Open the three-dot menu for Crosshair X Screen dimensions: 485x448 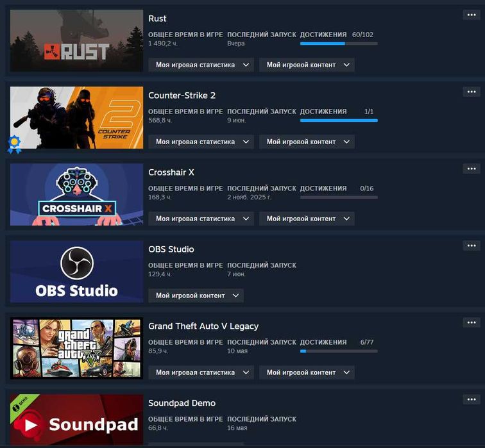pos(472,169)
